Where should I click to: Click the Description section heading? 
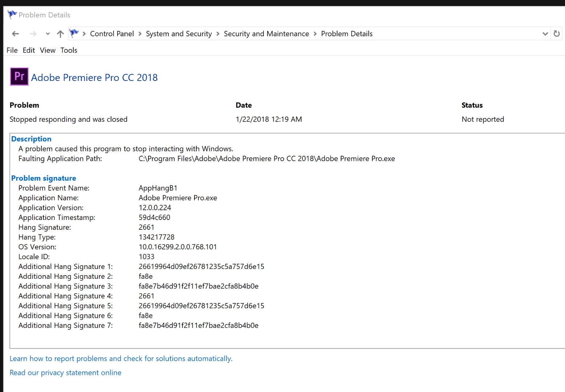tap(31, 139)
